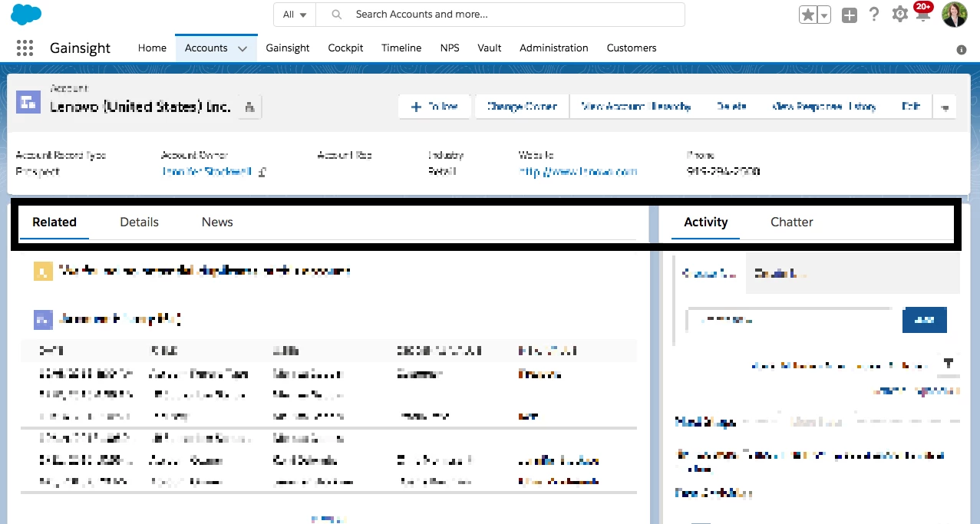Open the Setup gear menu
Screen dimensions: 980x524
pos(899,15)
